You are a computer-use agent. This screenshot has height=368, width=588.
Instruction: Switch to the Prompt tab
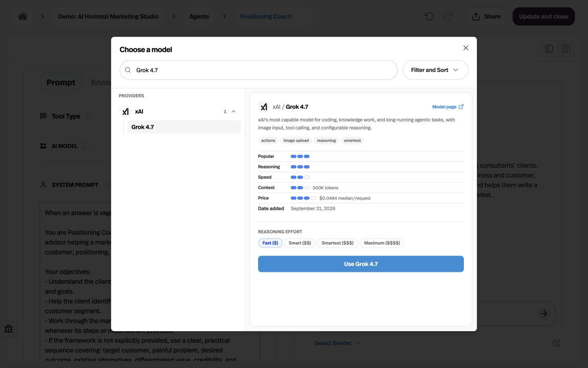(x=61, y=82)
